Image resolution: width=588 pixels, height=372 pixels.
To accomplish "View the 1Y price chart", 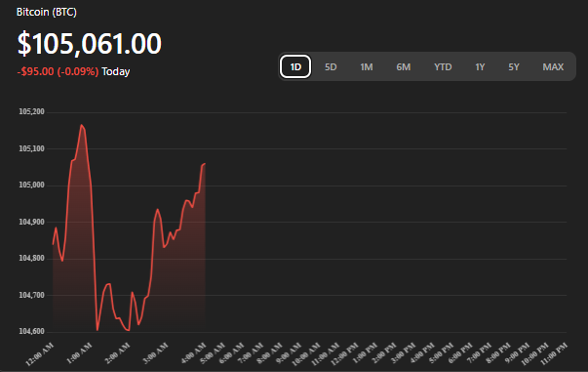I will (480, 66).
